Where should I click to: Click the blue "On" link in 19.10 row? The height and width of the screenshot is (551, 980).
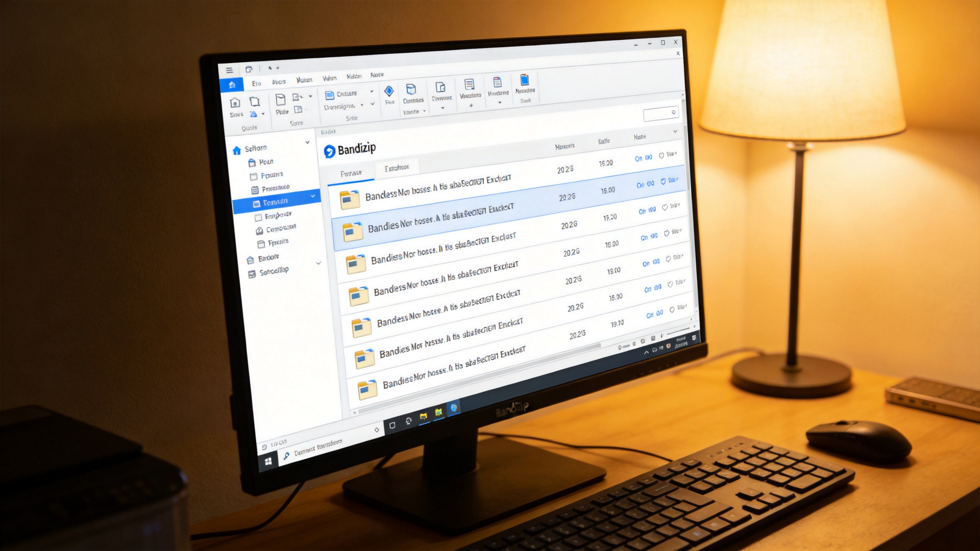point(650,315)
